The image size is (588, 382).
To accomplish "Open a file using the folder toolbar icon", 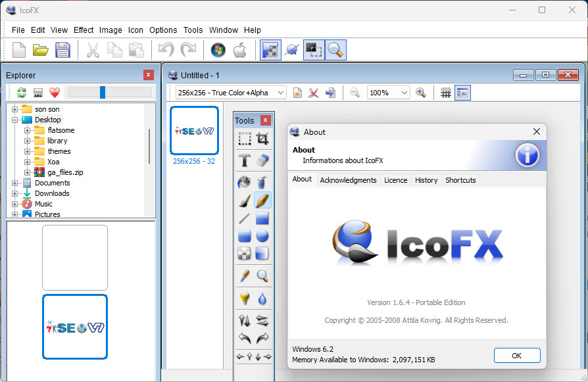I will point(41,50).
